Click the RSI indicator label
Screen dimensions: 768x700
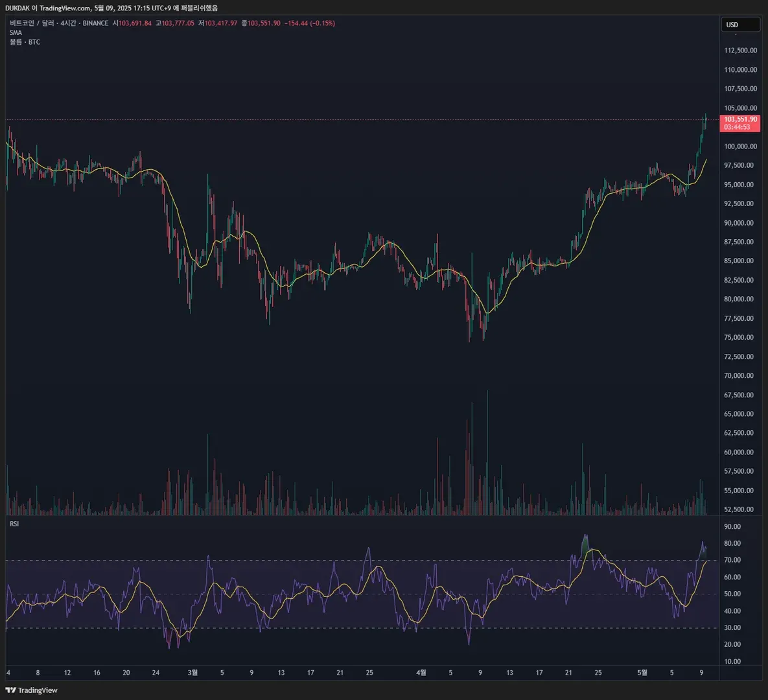14,524
